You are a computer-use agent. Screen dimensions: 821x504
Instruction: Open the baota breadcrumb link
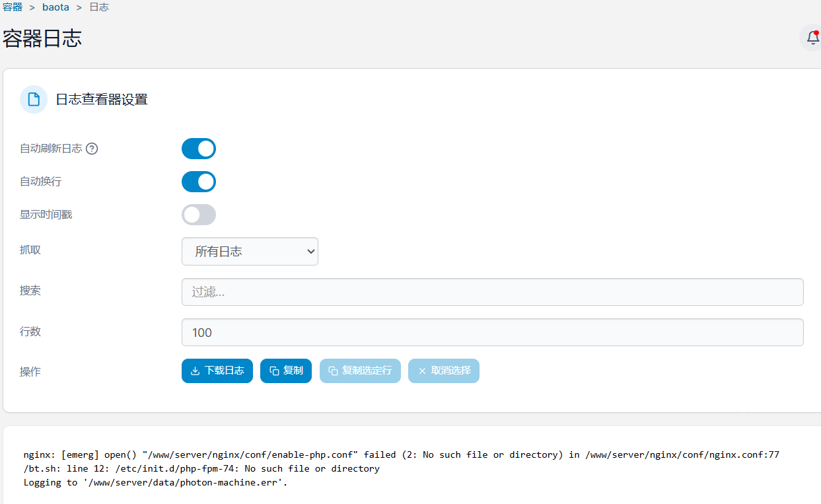click(55, 7)
